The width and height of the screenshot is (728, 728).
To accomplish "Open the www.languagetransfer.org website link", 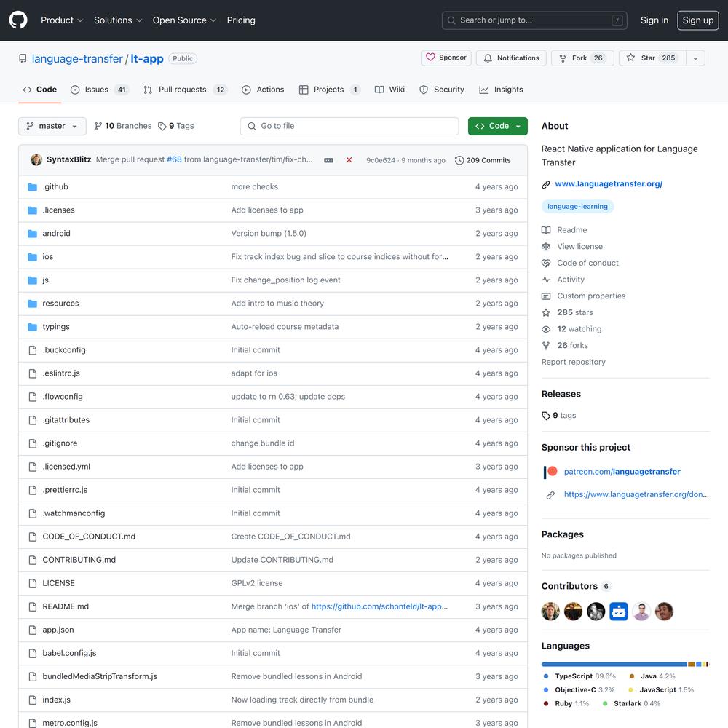I will pyautogui.click(x=608, y=184).
